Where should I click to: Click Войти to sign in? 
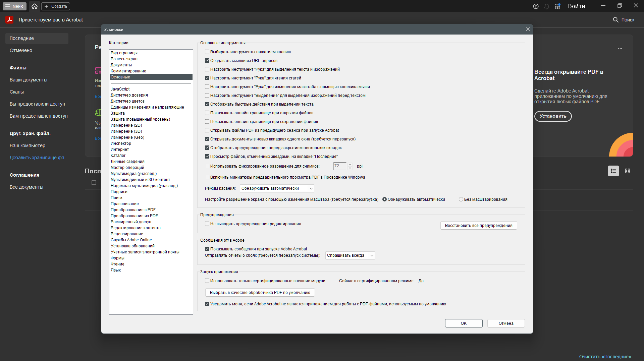(x=576, y=6)
